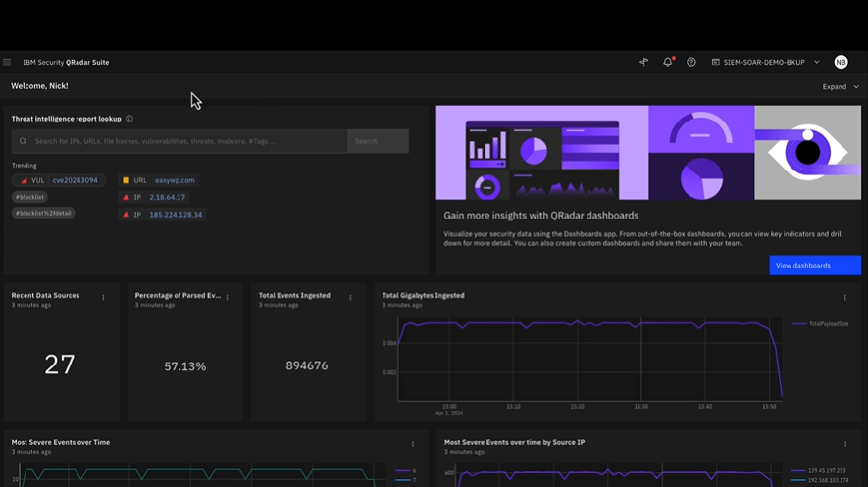The image size is (868, 487).
Task: Click the Search button
Action: [x=378, y=141]
